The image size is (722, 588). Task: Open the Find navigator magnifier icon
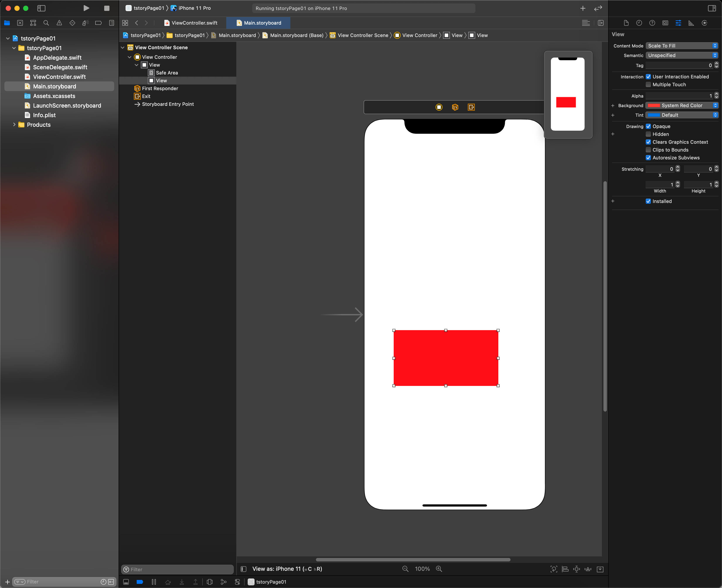point(46,23)
